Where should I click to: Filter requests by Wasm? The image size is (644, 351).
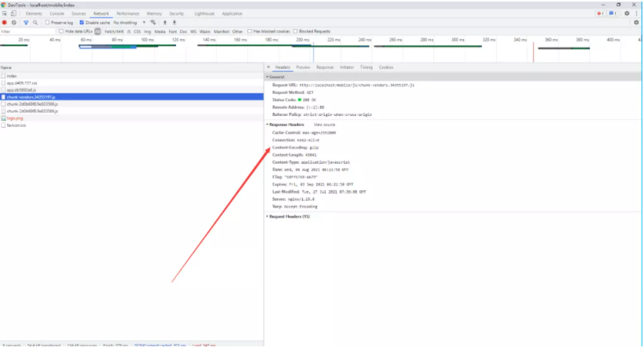click(205, 31)
